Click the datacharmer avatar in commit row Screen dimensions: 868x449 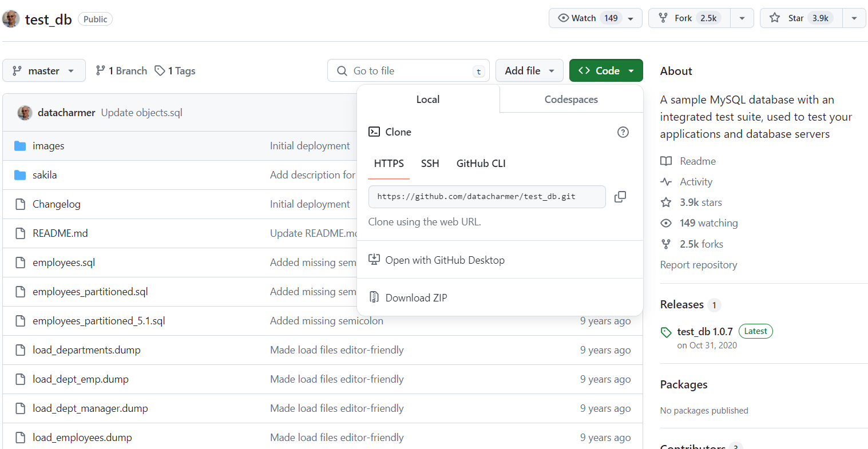(x=25, y=113)
